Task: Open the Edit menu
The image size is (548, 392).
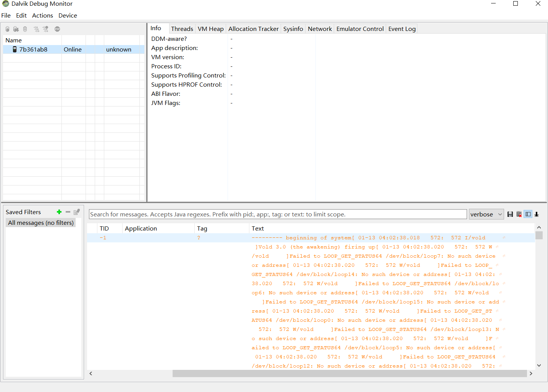Action: point(21,15)
